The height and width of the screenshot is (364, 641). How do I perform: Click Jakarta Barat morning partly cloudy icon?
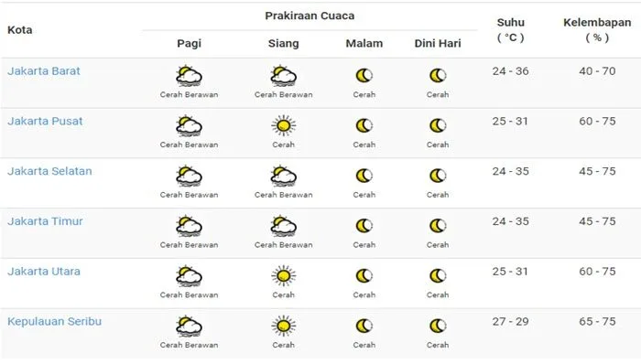pyautogui.click(x=189, y=76)
